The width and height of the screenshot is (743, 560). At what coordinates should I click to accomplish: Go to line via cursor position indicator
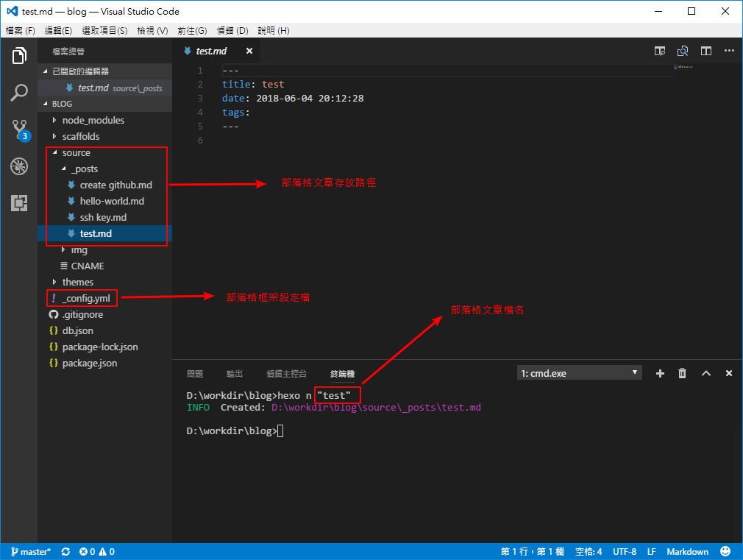(x=532, y=551)
